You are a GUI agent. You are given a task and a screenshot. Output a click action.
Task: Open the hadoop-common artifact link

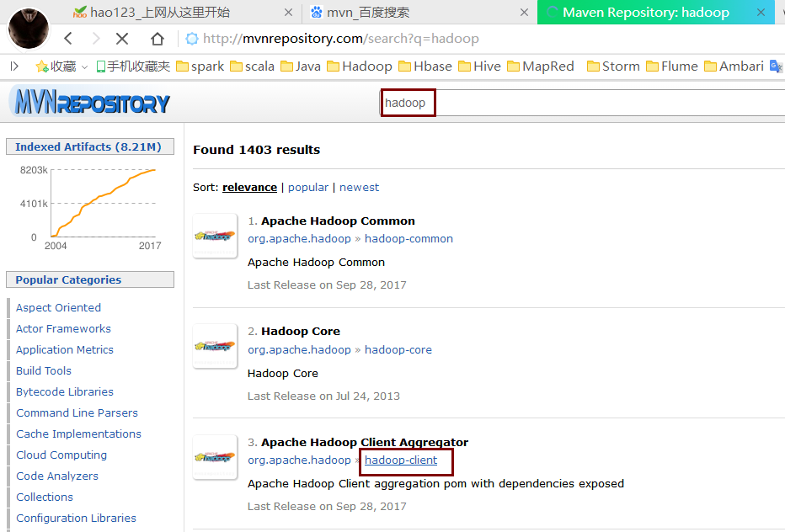click(x=409, y=239)
